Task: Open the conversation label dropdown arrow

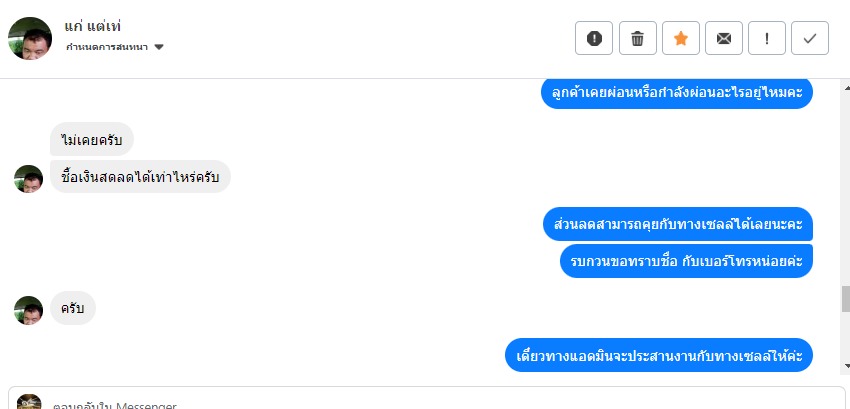Action: click(159, 47)
